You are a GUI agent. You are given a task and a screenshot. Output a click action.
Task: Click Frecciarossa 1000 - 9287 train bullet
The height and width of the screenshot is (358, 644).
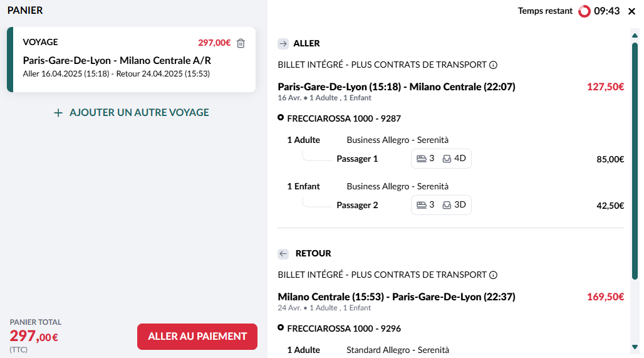[x=281, y=117]
